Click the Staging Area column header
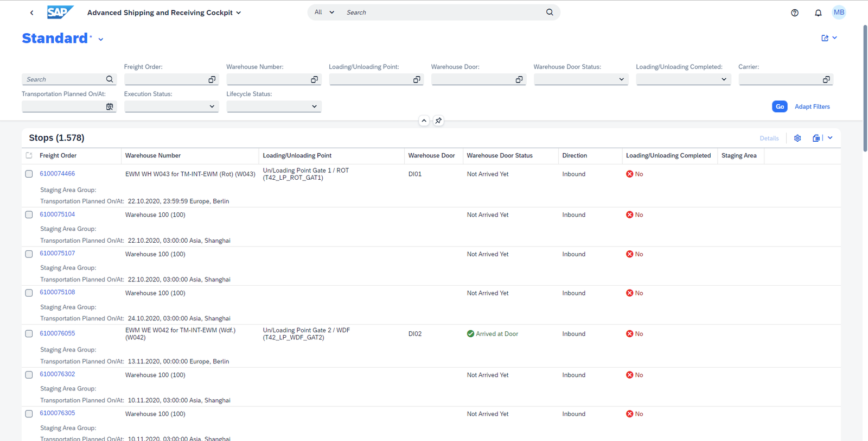Image resolution: width=868 pixels, height=441 pixels. tap(739, 155)
